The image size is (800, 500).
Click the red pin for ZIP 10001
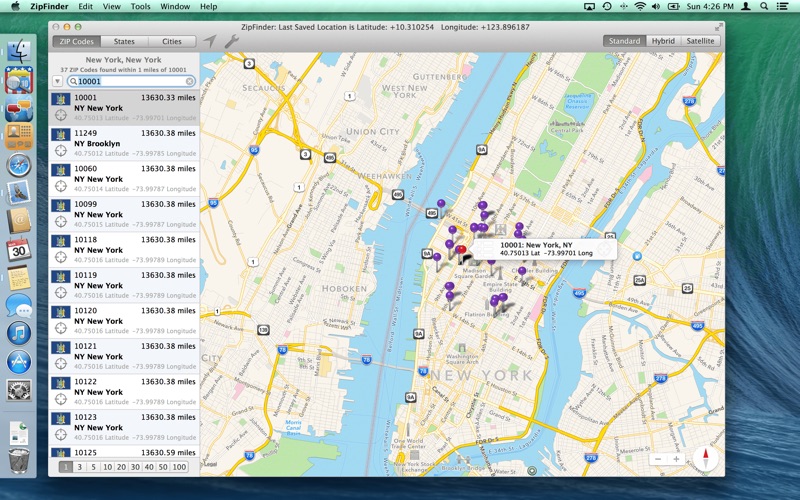460,251
